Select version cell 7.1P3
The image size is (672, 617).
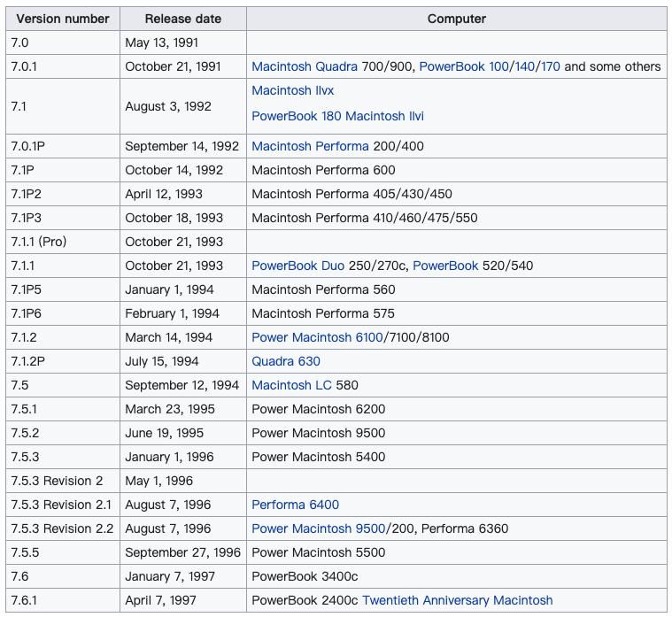[x=63, y=218]
